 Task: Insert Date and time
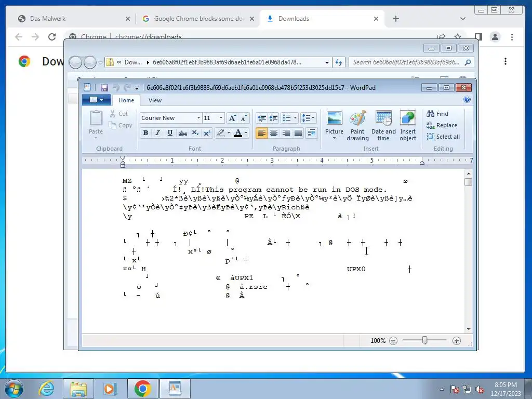click(383, 126)
